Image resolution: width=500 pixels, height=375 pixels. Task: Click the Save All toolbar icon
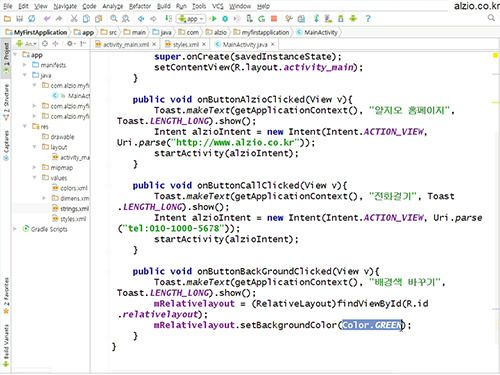[x=19, y=19]
